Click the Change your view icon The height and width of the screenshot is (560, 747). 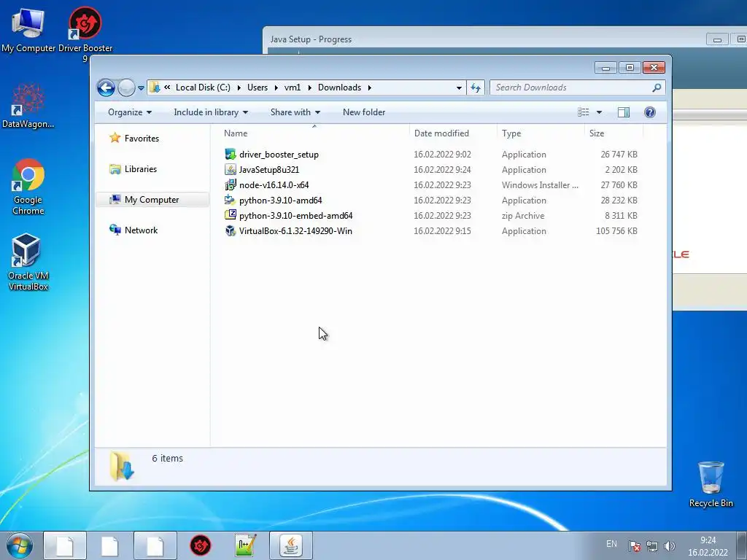point(583,112)
